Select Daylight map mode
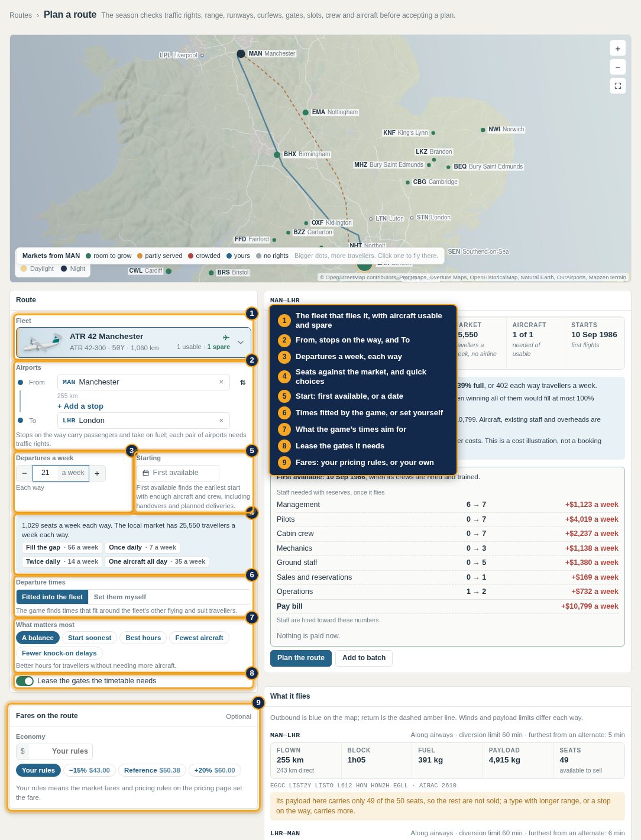 click(37, 269)
